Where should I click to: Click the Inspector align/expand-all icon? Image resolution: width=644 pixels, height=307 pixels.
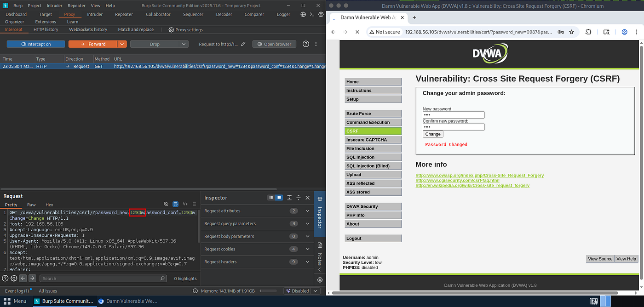[289, 198]
